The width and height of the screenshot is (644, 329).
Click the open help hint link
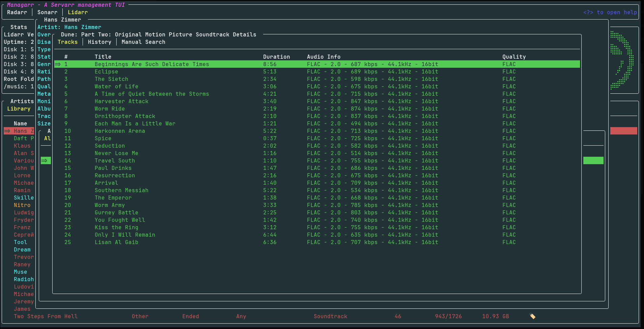pos(610,12)
